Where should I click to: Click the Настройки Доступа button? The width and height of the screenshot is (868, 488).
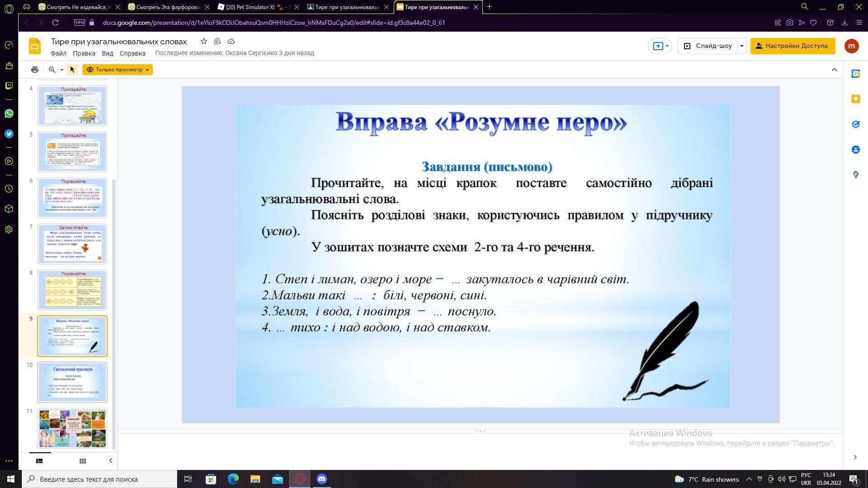pyautogui.click(x=792, y=46)
